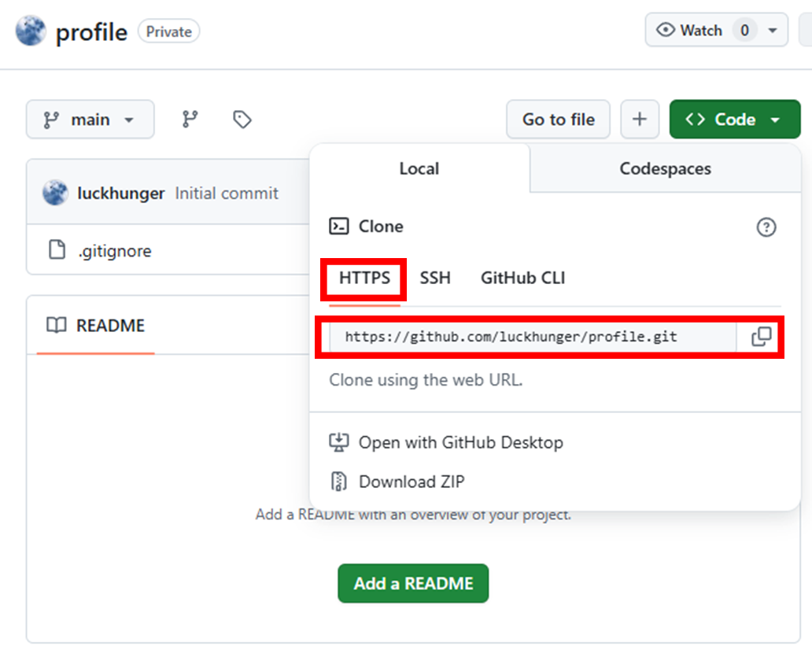Open the .gitignore file
Screen dimensions: 812x657
115,251
